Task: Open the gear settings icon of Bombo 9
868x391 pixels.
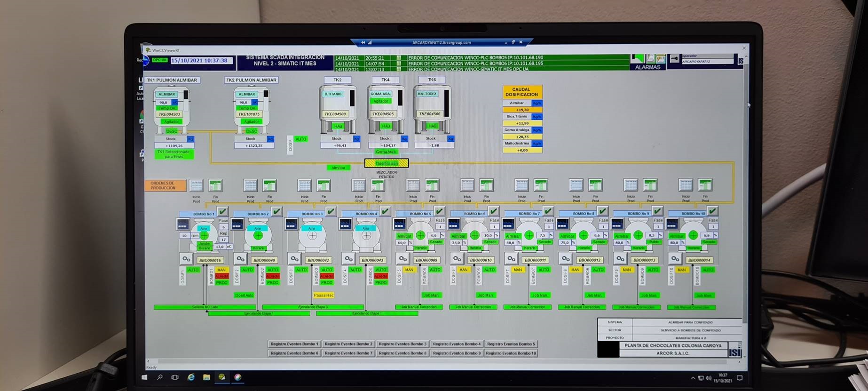Action: click(x=620, y=259)
